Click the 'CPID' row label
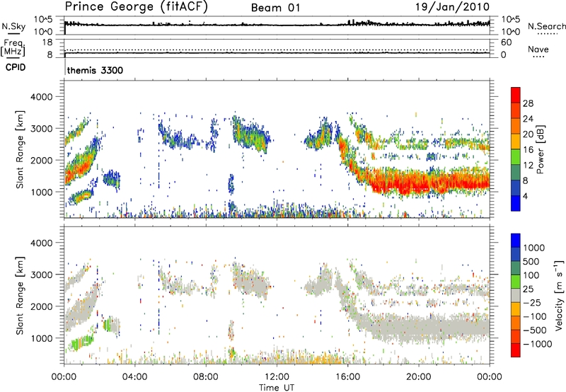This screenshot has height=392, width=566. (16, 67)
